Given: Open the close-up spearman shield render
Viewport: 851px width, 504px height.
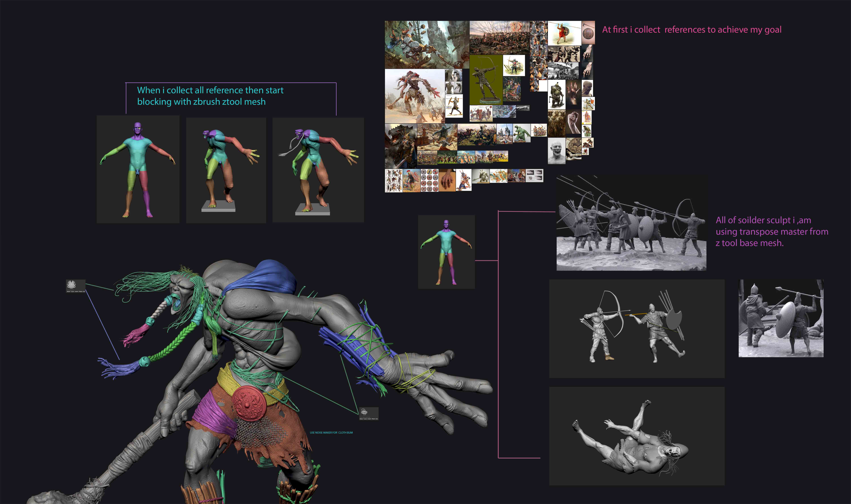Looking at the screenshot, I should [781, 318].
